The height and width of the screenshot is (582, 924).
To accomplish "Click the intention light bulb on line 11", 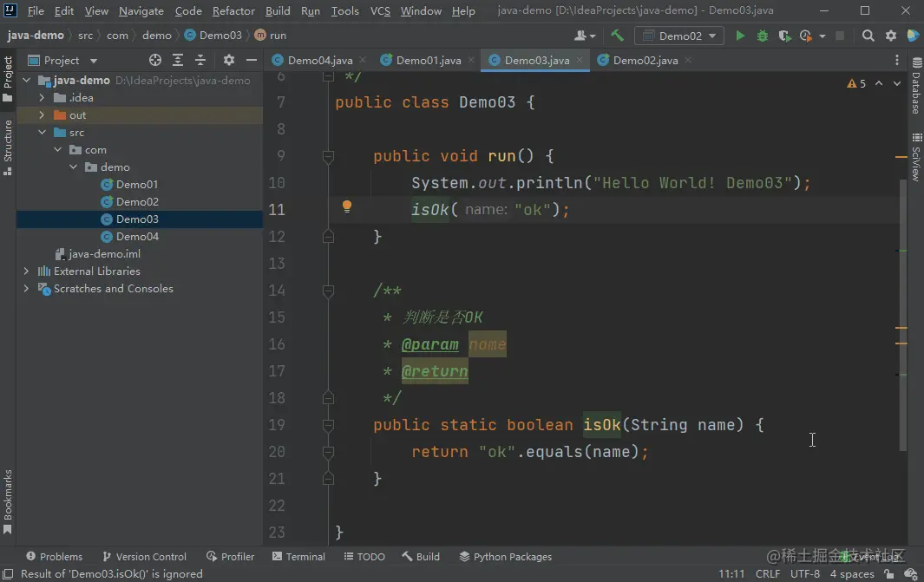I will click(347, 206).
